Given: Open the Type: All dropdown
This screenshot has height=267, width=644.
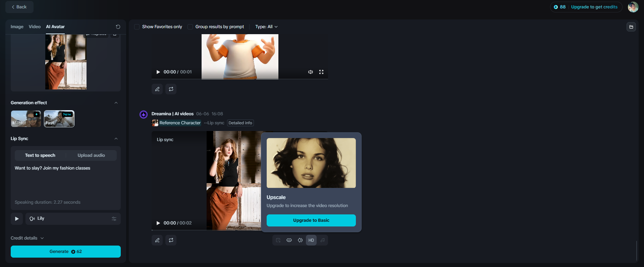Looking at the screenshot, I should point(266,27).
